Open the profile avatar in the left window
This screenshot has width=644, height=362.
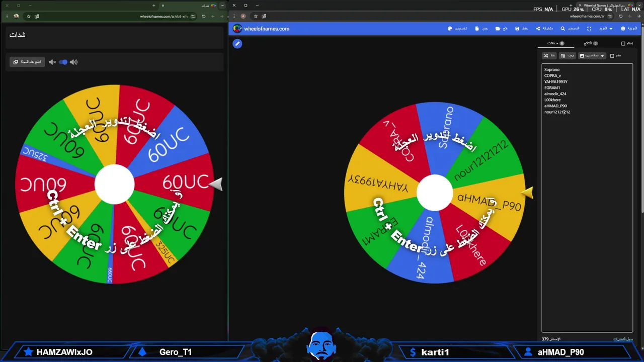tap(16, 16)
